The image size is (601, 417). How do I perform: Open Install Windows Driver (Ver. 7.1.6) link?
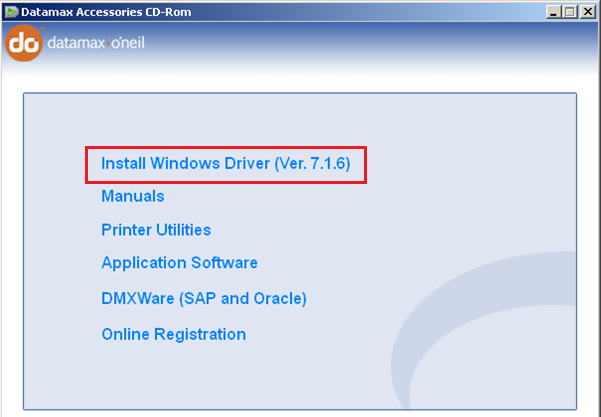click(225, 164)
